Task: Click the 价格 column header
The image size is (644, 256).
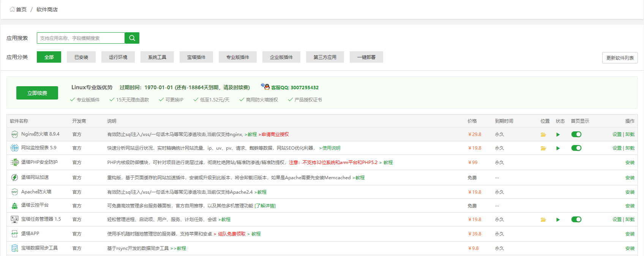Action: pyautogui.click(x=472, y=121)
